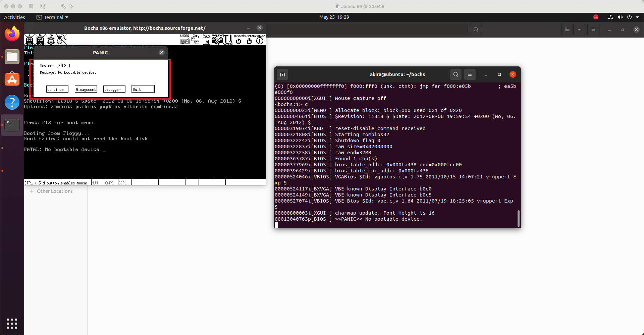
Task: Click the 'Device: [BIOS ]' label in PANIC dialog
Action: [x=55, y=66]
